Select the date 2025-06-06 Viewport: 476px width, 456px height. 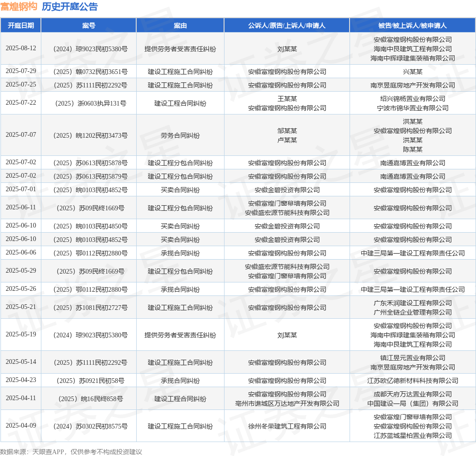click(20, 253)
